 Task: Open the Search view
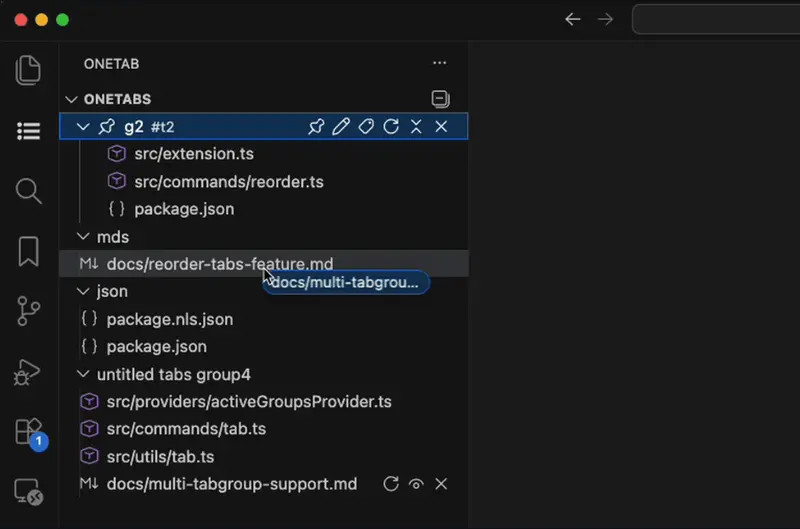tap(28, 191)
